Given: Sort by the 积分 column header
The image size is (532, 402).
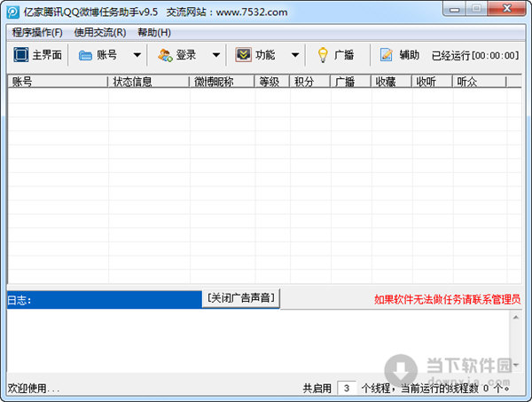Looking at the screenshot, I should (x=309, y=82).
